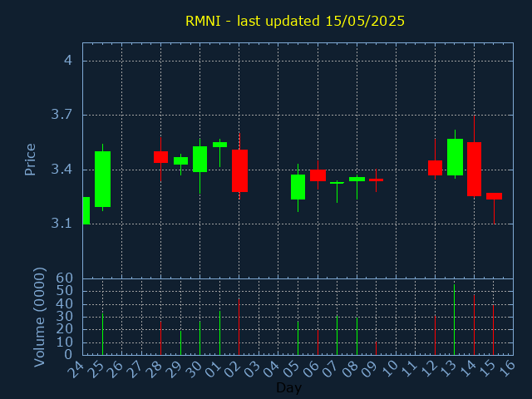The height and width of the screenshot is (399, 532).
Task: Click the green volume bar for day 25
Action: pyautogui.click(x=102, y=334)
